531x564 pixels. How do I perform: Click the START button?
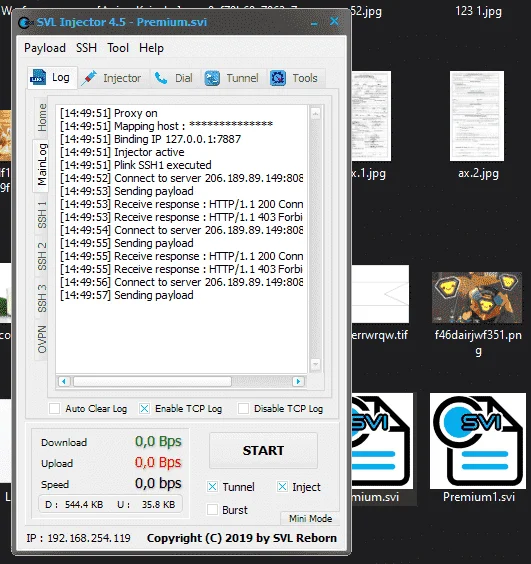[263, 450]
